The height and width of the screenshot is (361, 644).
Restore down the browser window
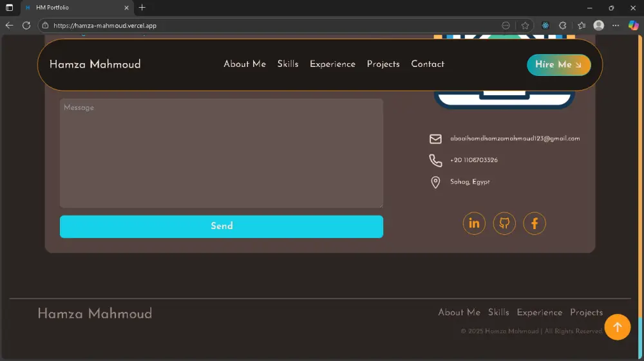pyautogui.click(x=611, y=8)
